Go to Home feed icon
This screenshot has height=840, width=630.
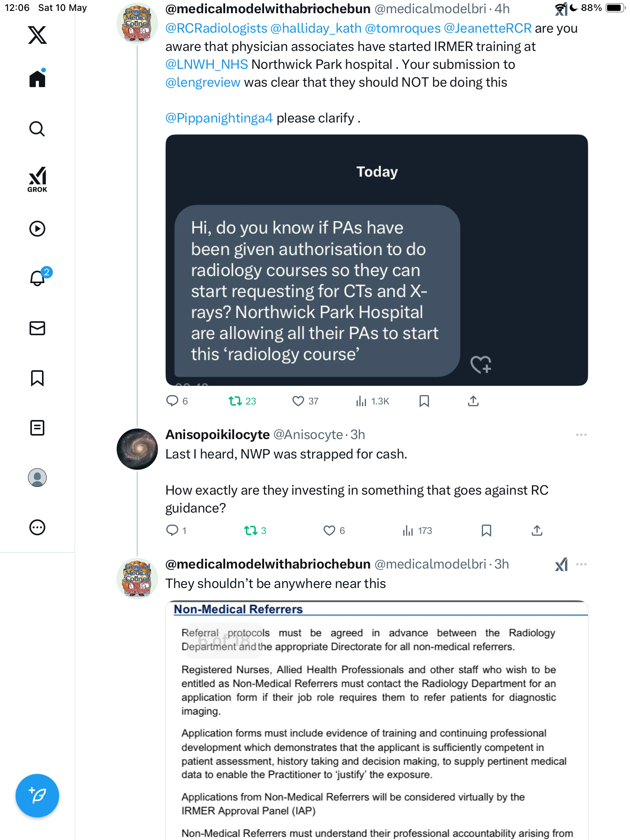37,79
